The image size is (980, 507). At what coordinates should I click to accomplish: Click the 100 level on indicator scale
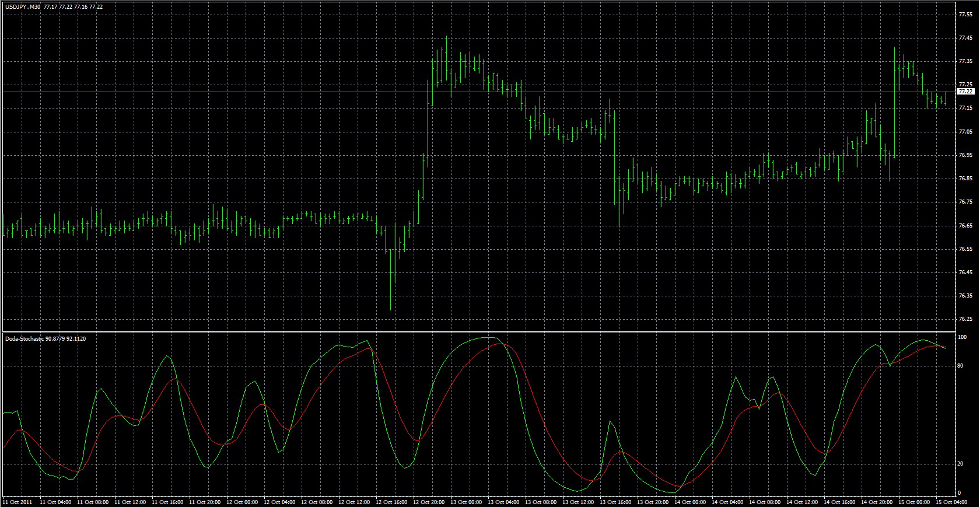[x=963, y=337]
